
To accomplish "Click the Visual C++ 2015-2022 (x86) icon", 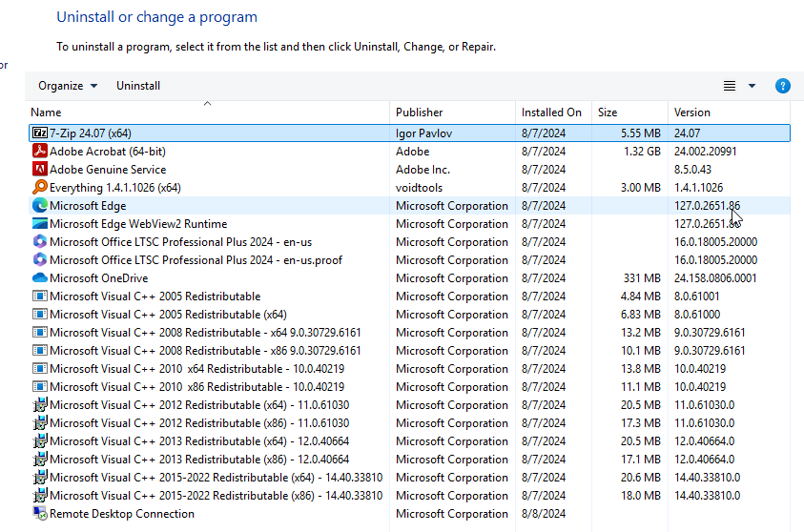I will click(40, 495).
